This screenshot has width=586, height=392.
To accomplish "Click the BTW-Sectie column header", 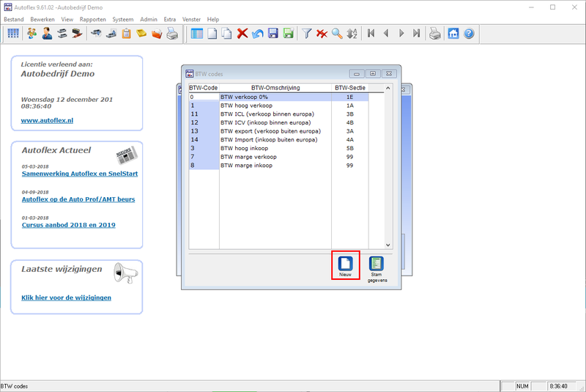I will (350, 88).
